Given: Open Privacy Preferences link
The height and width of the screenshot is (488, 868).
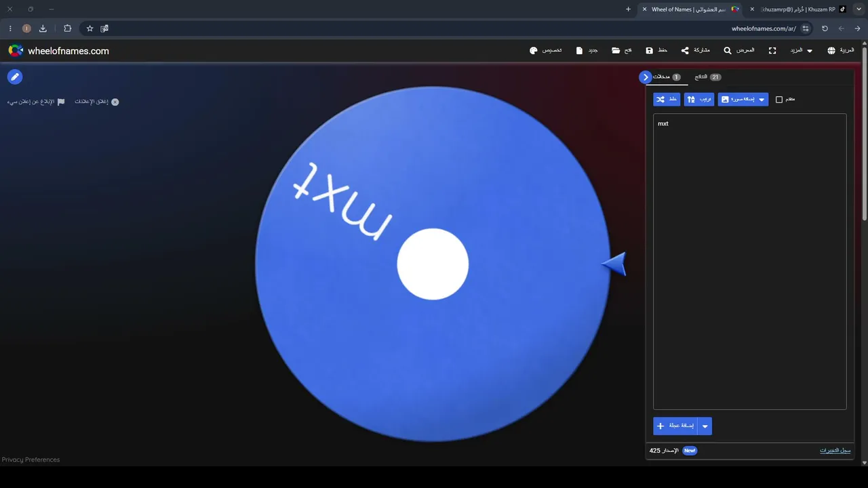Looking at the screenshot, I should pyautogui.click(x=31, y=460).
